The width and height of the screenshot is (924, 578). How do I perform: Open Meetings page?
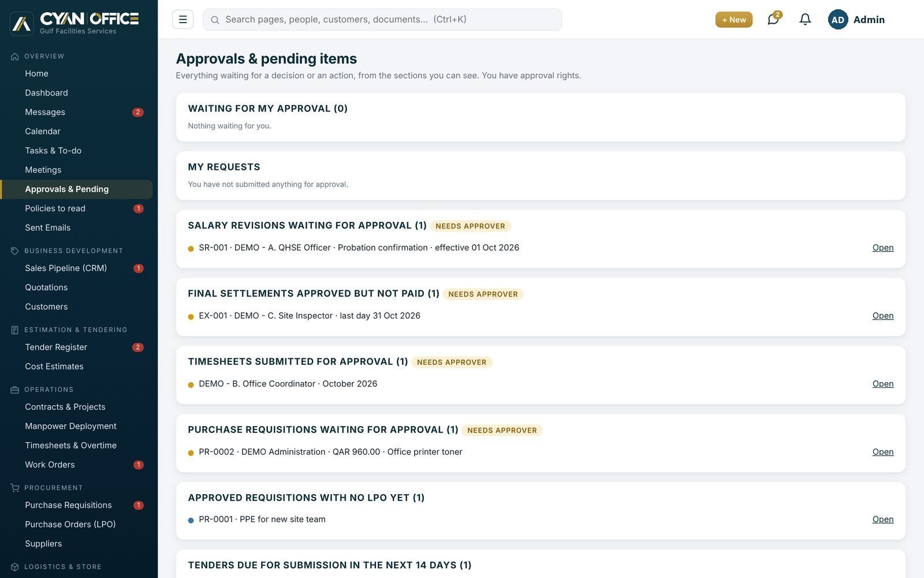tap(76, 170)
